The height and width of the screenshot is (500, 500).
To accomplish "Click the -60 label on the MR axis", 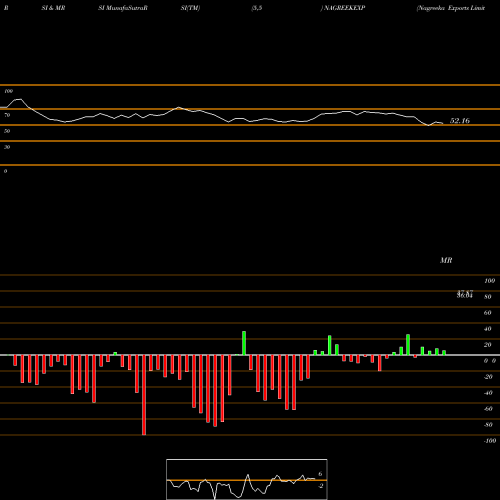I will pyautogui.click(x=488, y=409).
